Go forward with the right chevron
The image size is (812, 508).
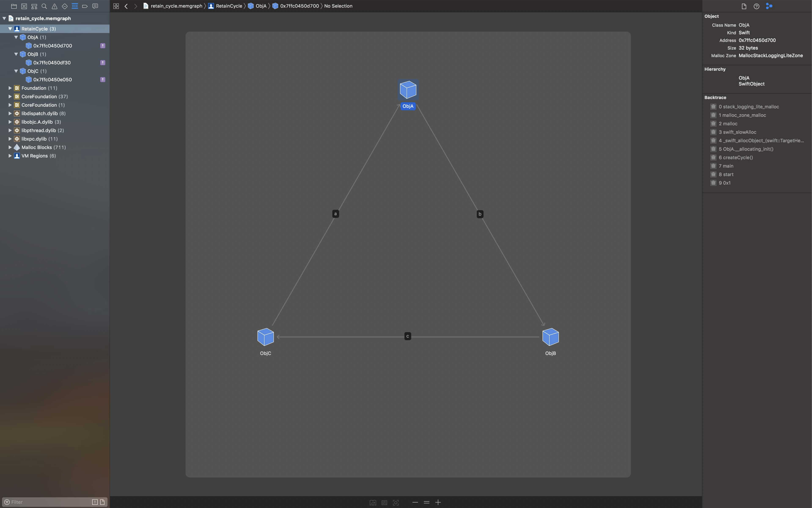pyautogui.click(x=136, y=6)
